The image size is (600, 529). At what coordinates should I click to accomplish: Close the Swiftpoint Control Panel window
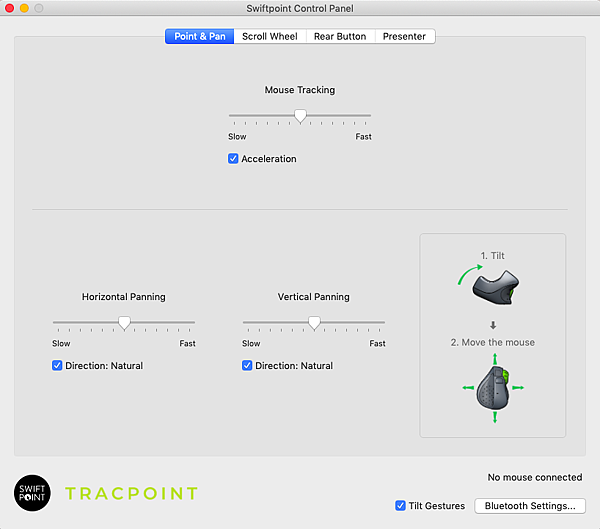(x=10, y=8)
